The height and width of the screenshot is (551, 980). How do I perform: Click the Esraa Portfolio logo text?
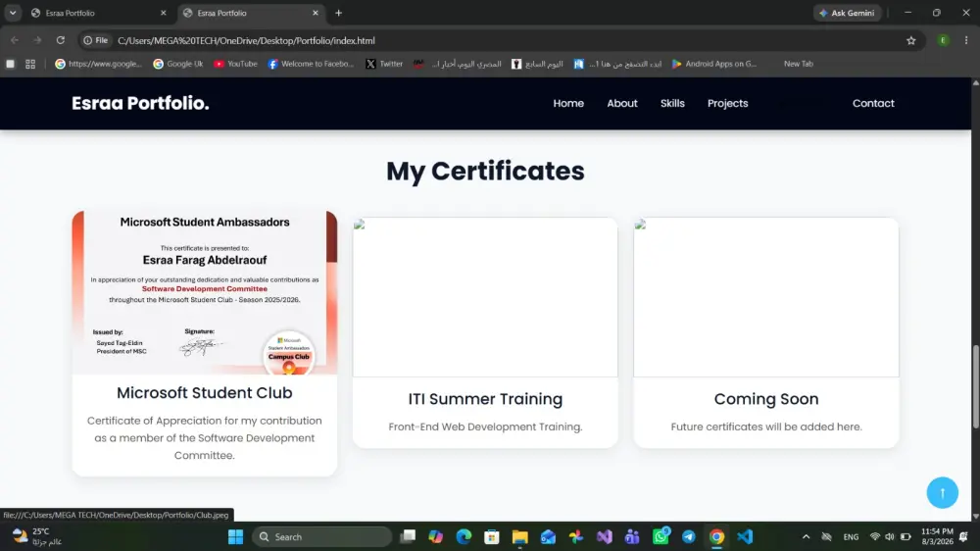[140, 103]
